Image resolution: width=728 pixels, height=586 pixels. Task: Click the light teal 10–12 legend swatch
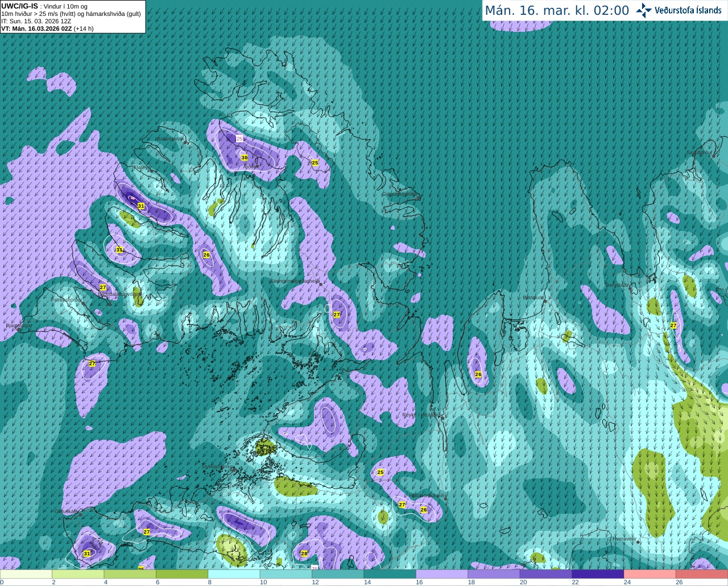[286, 574]
